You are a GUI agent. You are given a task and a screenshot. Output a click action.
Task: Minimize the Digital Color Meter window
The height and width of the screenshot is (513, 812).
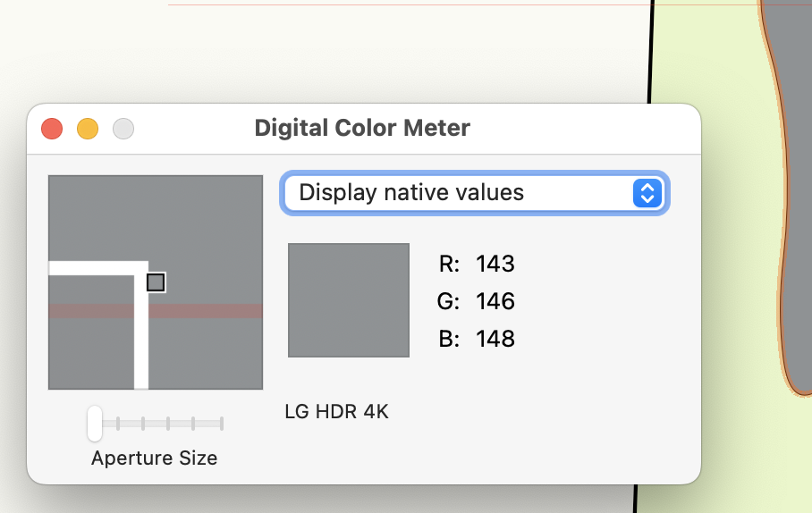pyautogui.click(x=88, y=129)
